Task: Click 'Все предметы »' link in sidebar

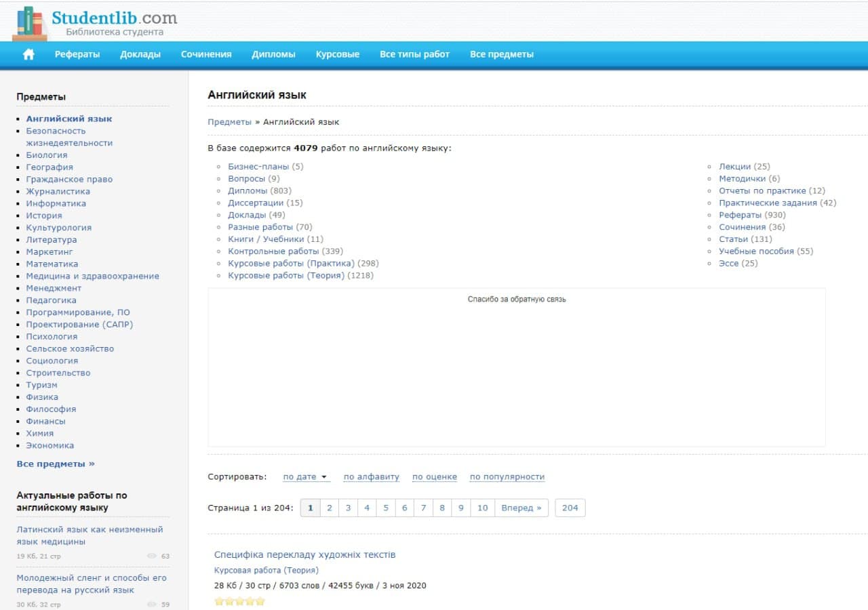Action: [56, 464]
